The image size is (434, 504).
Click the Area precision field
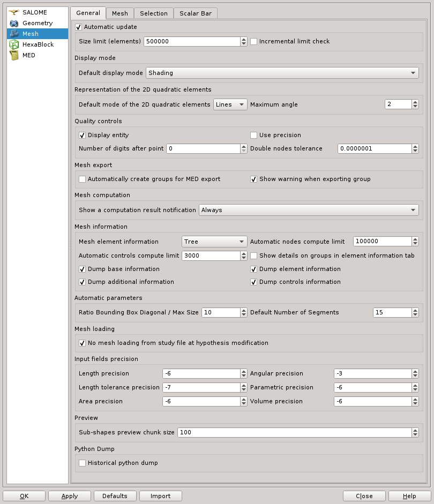(201, 402)
